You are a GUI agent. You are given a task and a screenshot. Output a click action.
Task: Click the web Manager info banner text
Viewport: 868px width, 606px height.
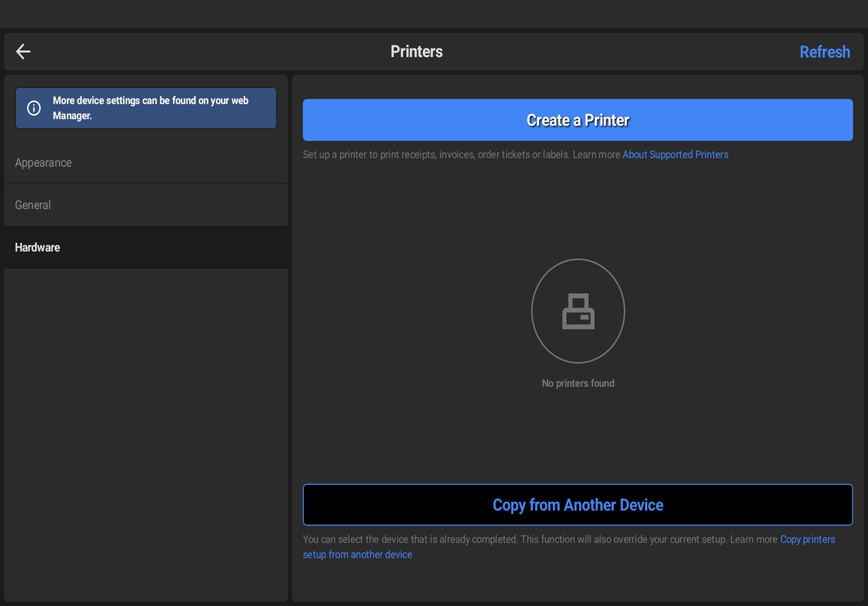pos(150,101)
